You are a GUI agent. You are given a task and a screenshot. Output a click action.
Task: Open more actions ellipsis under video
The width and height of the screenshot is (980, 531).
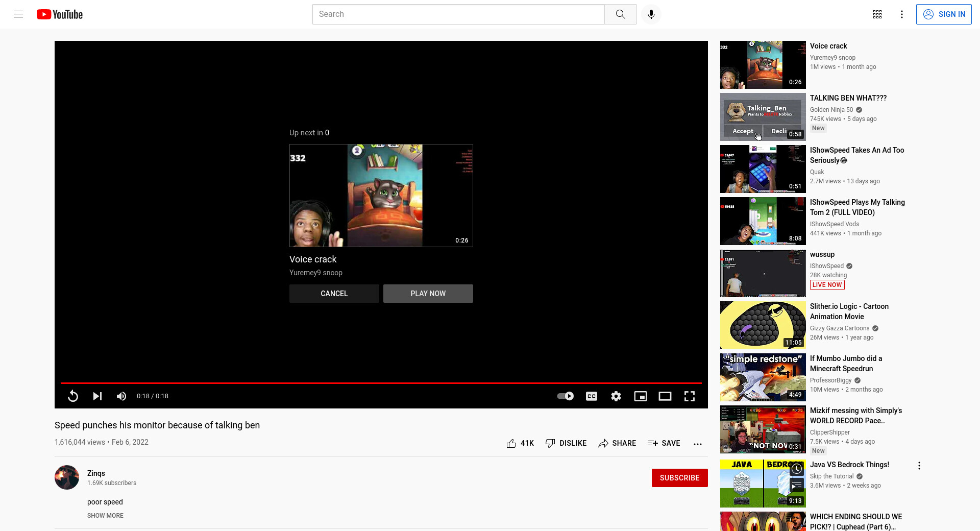[698, 444]
